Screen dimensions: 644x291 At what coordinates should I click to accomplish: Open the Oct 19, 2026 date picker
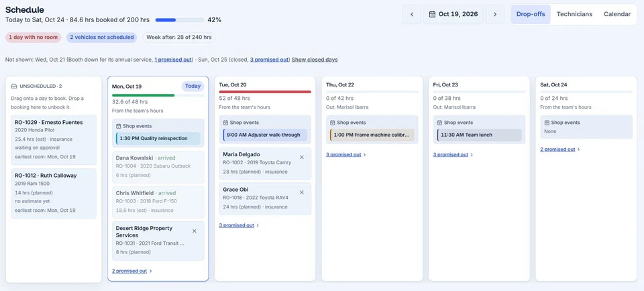pyautogui.click(x=453, y=14)
